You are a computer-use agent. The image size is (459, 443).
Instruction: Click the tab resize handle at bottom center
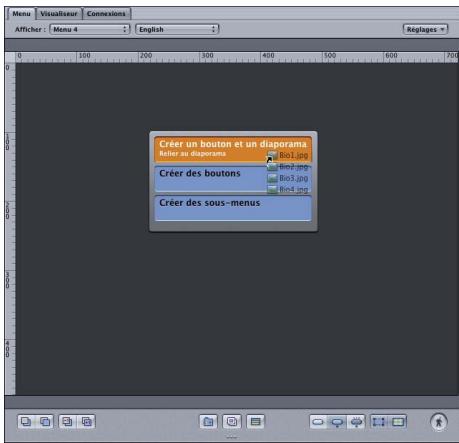(231, 437)
